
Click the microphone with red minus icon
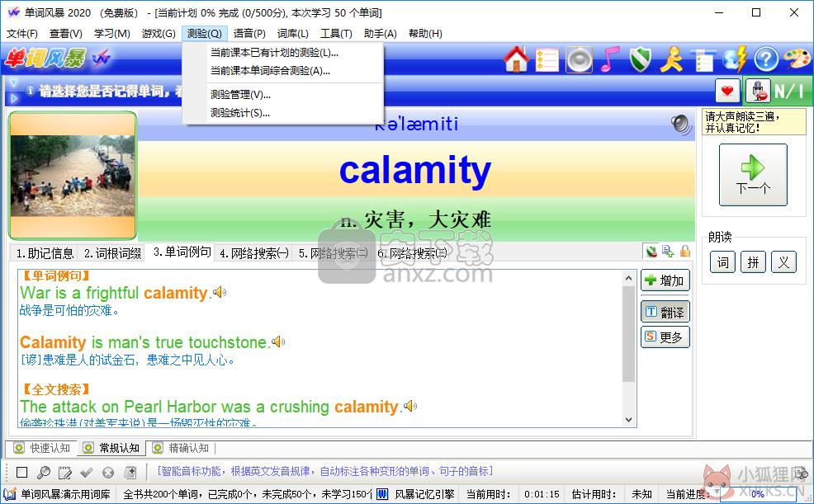pos(757,91)
